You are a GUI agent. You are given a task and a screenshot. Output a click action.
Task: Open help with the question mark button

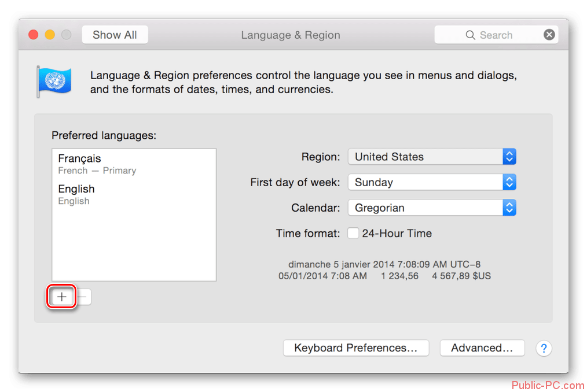pos(544,348)
